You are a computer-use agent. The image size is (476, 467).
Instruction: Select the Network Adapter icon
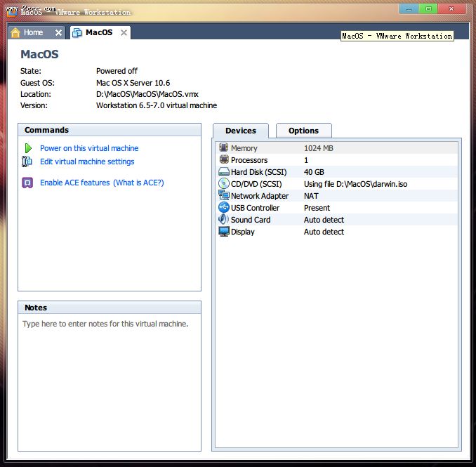[x=224, y=195]
